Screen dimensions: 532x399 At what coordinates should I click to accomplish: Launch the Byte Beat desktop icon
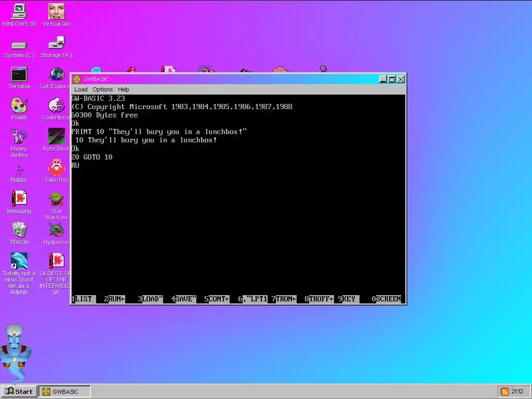[56, 140]
